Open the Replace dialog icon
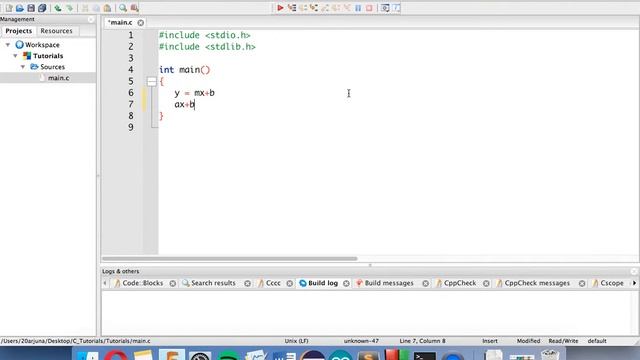Viewport: 640px width, 360px height. pos(134,8)
